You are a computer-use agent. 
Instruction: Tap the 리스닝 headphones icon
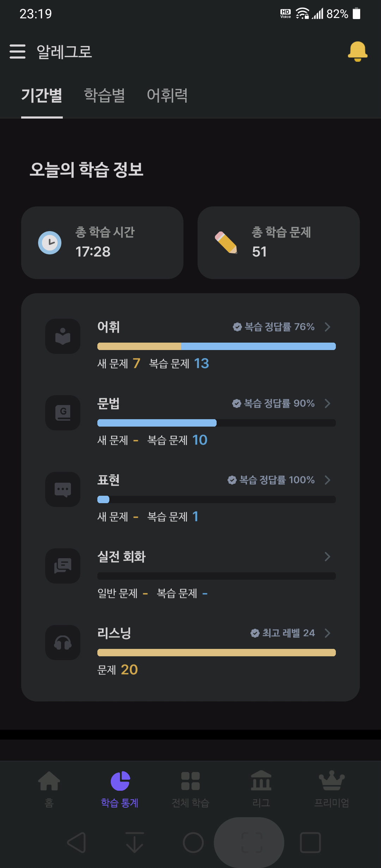pyautogui.click(x=63, y=643)
